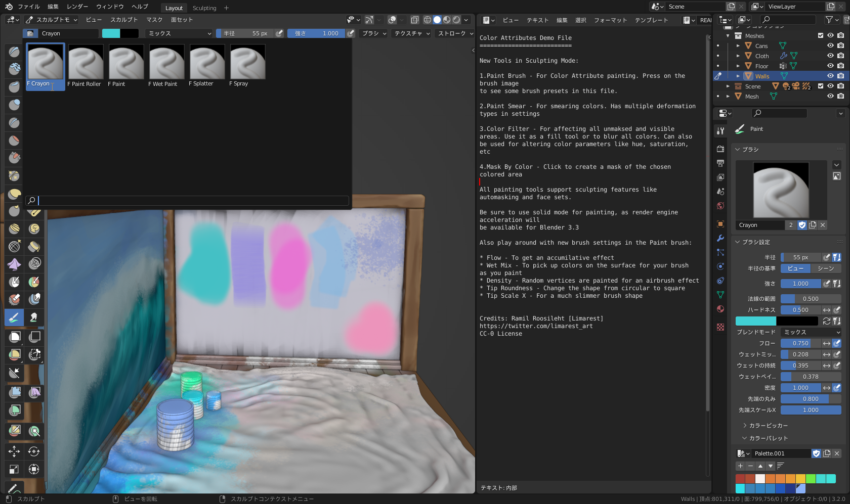Screen dimensions: 850x504
Task: Activate the Edit Face Set tool
Action: (x=14, y=430)
